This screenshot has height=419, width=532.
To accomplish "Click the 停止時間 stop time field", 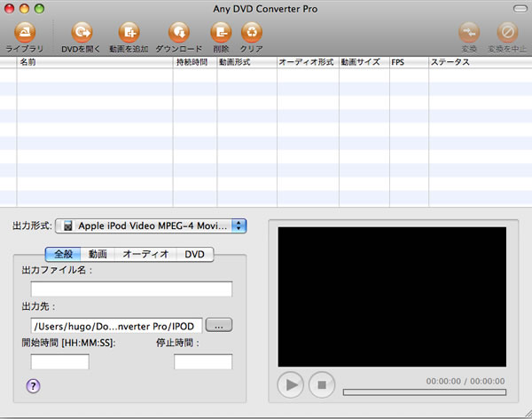I will (x=203, y=361).
